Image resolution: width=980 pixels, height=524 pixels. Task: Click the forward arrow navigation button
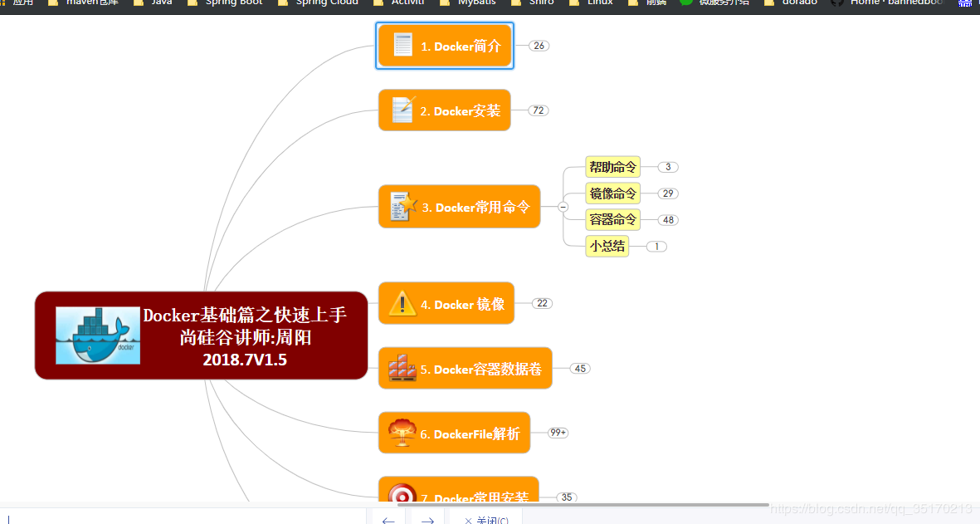point(427,519)
